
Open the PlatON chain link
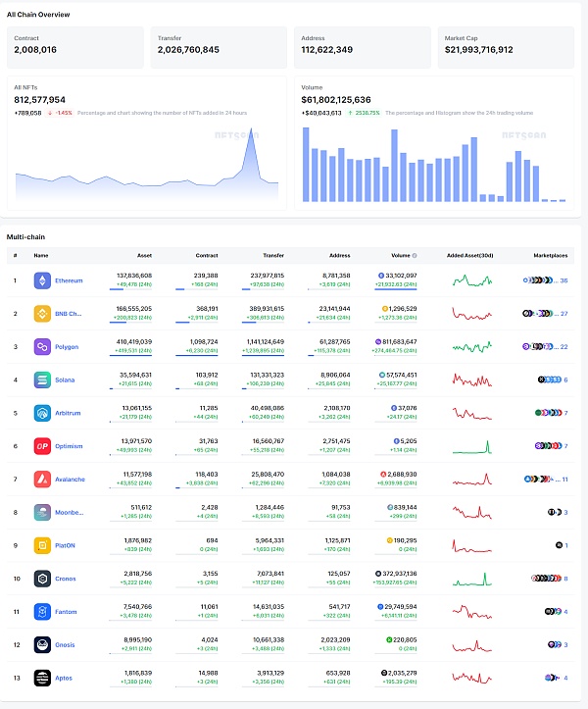click(65, 545)
